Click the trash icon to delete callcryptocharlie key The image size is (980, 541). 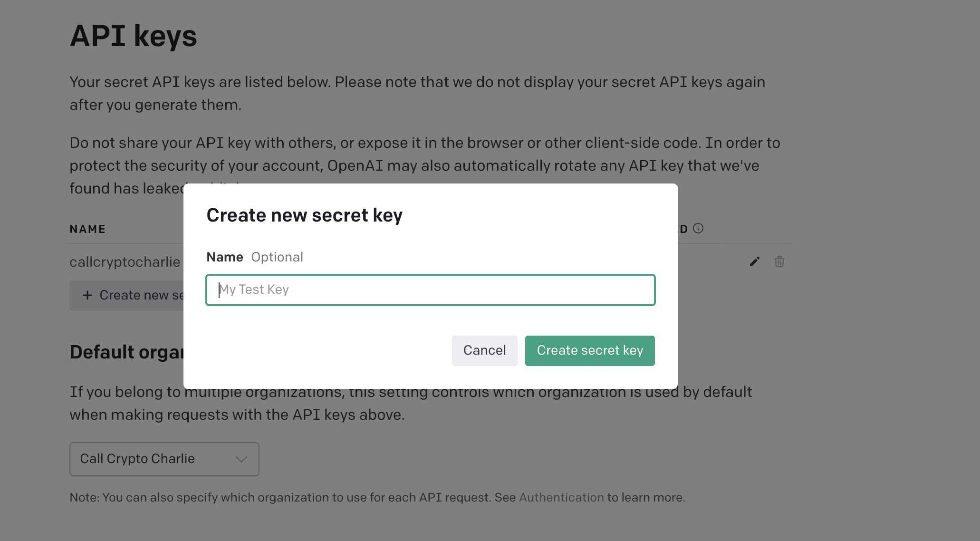click(779, 261)
